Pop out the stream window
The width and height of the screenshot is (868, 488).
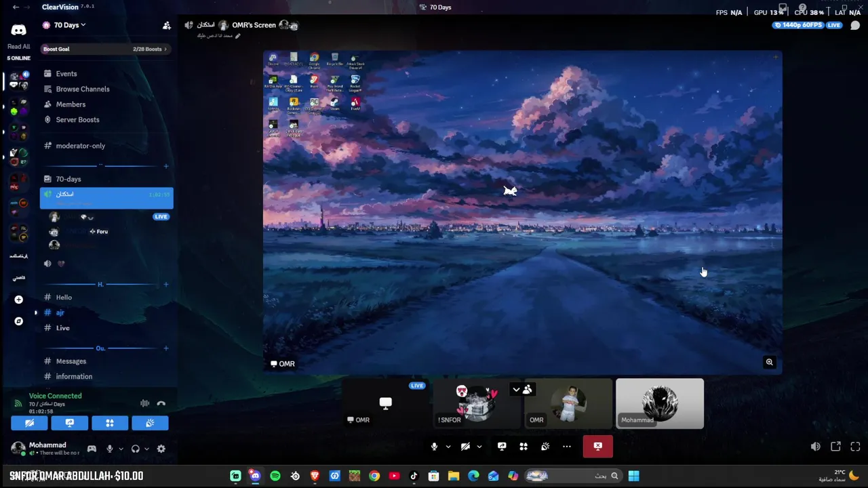coord(835,447)
